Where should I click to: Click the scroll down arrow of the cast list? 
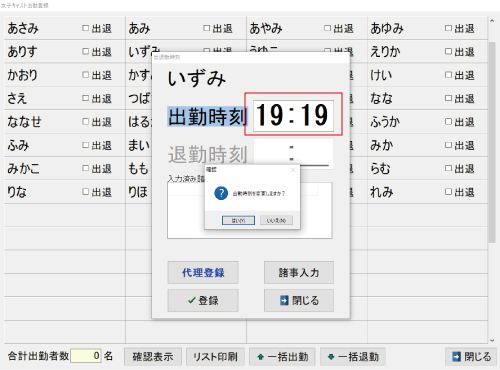492,340
